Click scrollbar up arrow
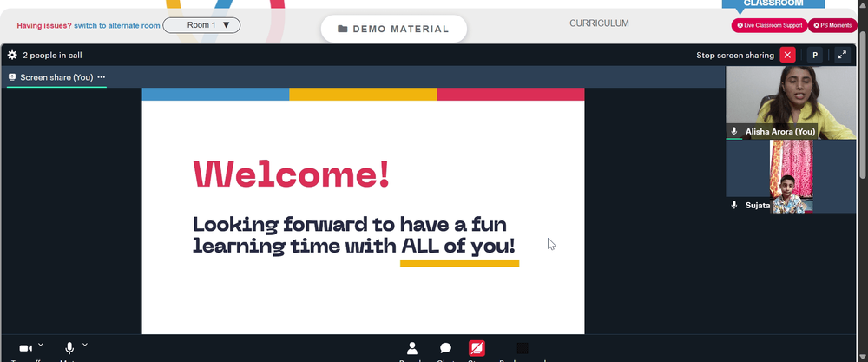Viewport: 868px width, 362px height. point(863,4)
